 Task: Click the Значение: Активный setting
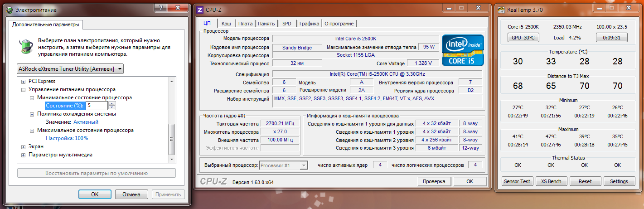click(x=72, y=122)
